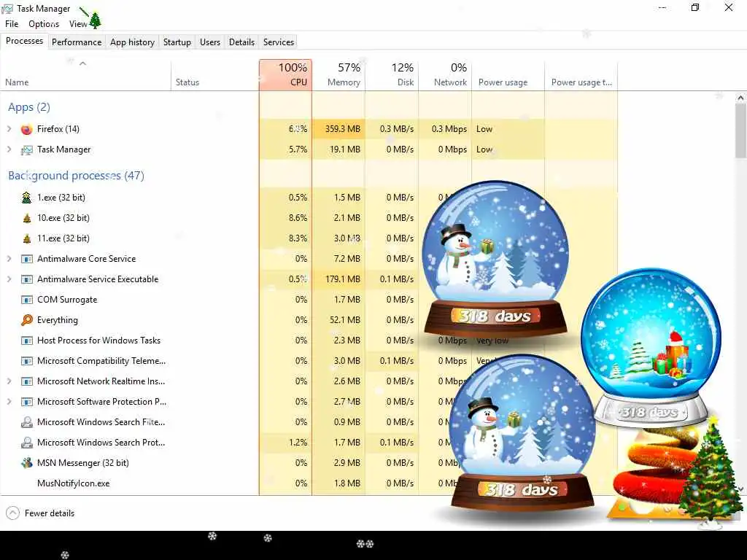Select the Processes tab
The height and width of the screenshot is (560, 747).
24,41
